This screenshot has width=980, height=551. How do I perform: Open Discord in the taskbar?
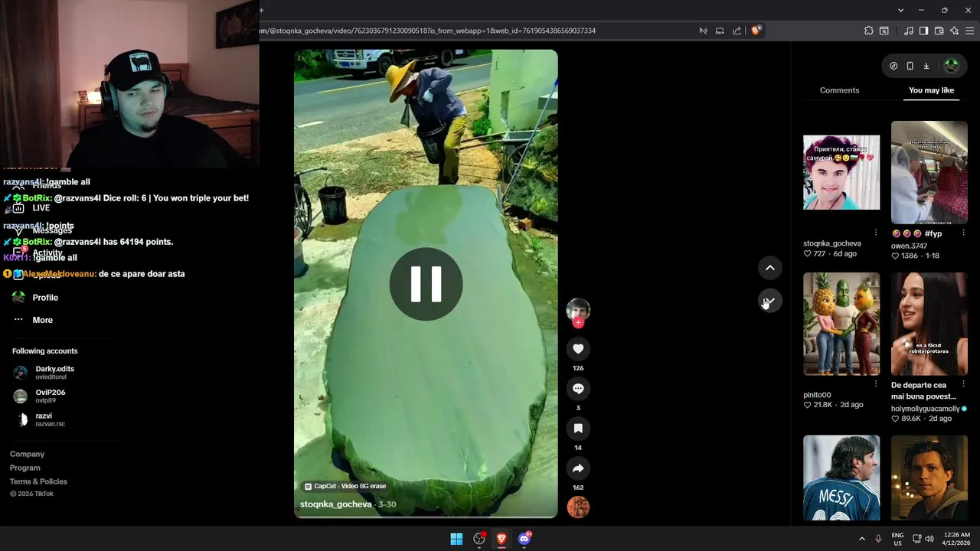524,539
